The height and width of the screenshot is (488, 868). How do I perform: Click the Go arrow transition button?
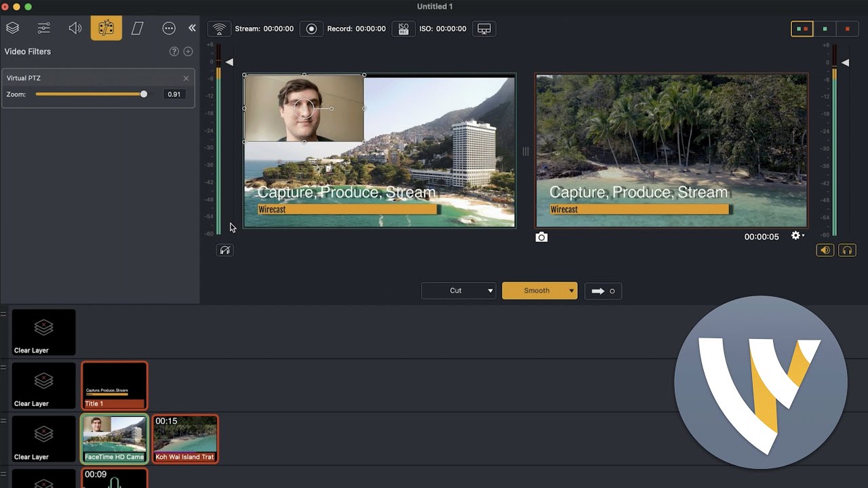point(603,291)
